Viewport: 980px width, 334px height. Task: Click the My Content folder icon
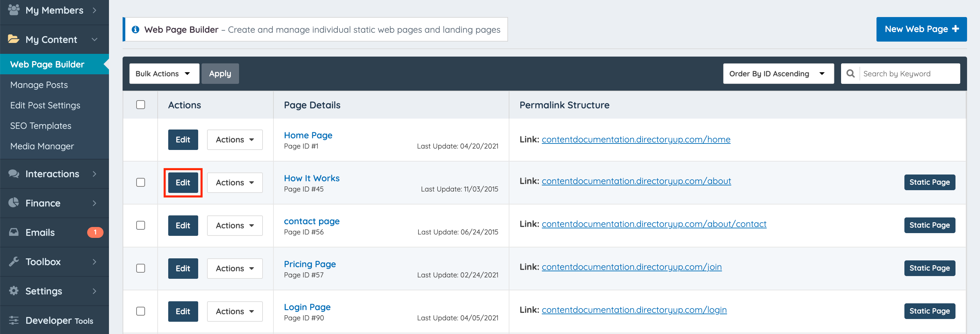pyautogui.click(x=14, y=39)
